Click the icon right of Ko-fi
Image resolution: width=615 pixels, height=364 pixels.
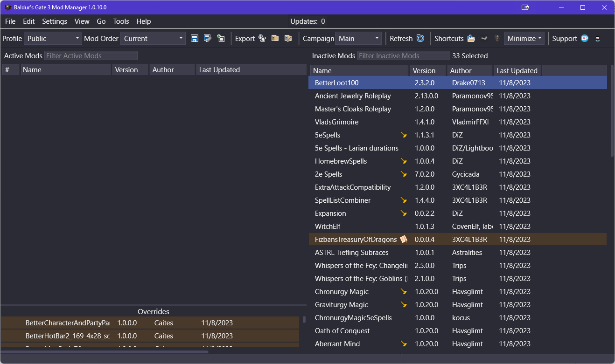click(x=597, y=39)
